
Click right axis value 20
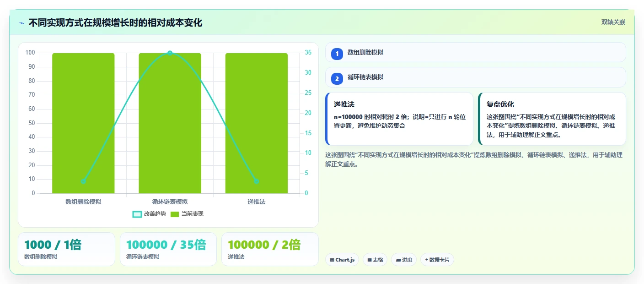(308, 113)
